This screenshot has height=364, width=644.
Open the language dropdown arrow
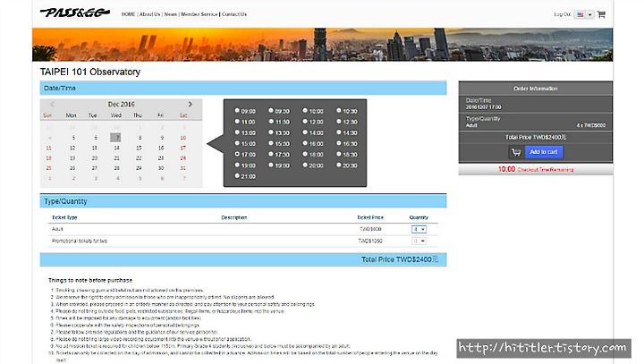coord(589,14)
